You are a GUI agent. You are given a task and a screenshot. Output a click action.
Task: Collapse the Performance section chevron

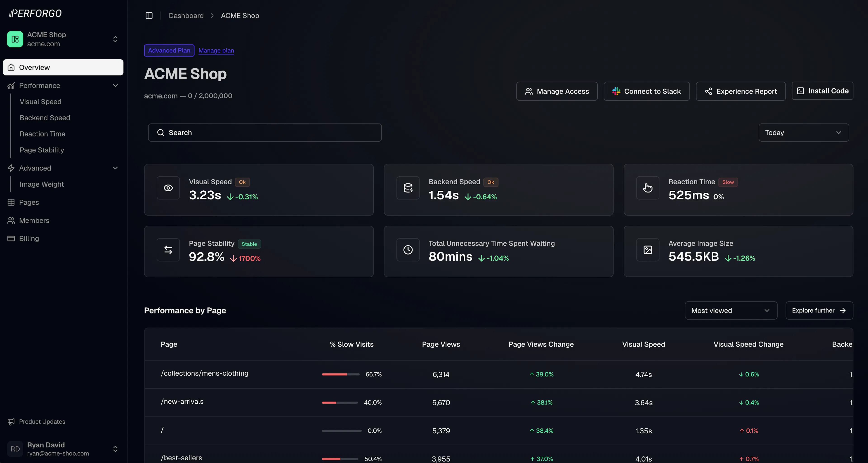(115, 86)
